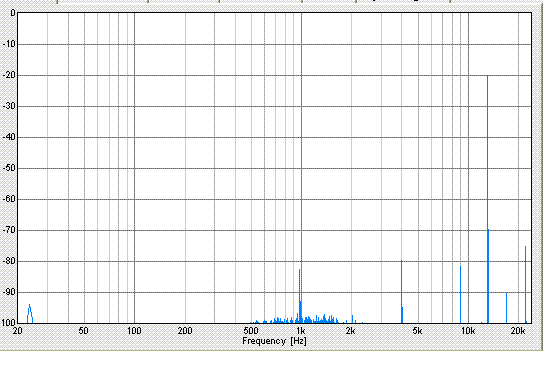Click the rightmost peak above 20k

525,284
